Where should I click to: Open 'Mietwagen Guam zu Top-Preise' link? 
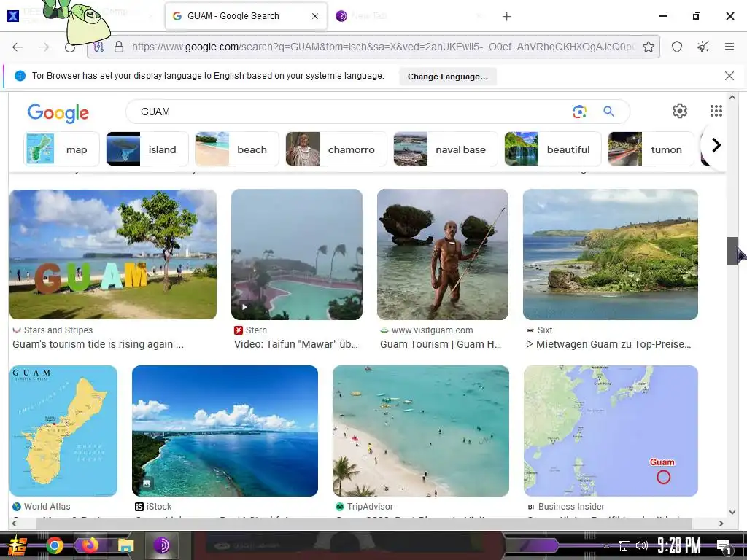[x=608, y=344]
